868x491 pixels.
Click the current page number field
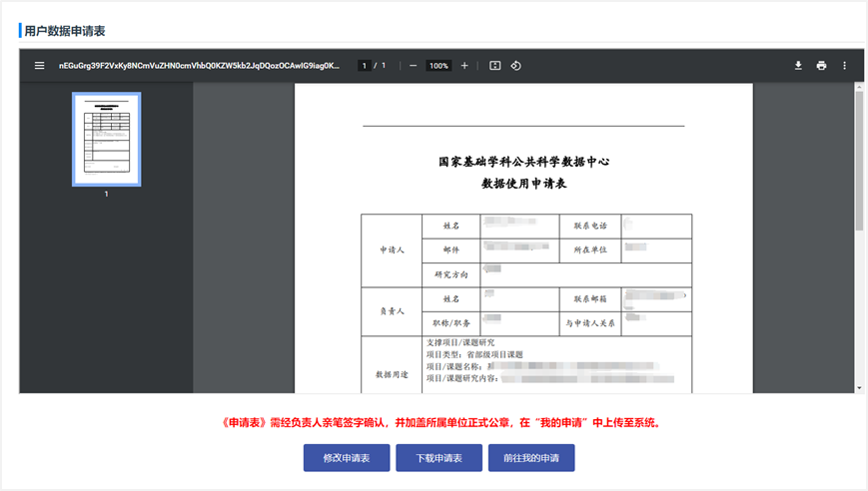pos(365,66)
